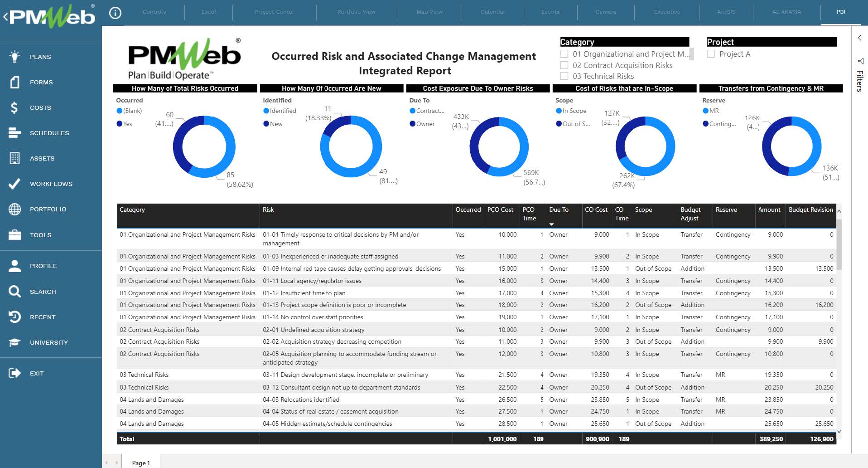Viewport: 868px width, 468px height.
Task: Switch to the Excel tab
Action: (208, 12)
